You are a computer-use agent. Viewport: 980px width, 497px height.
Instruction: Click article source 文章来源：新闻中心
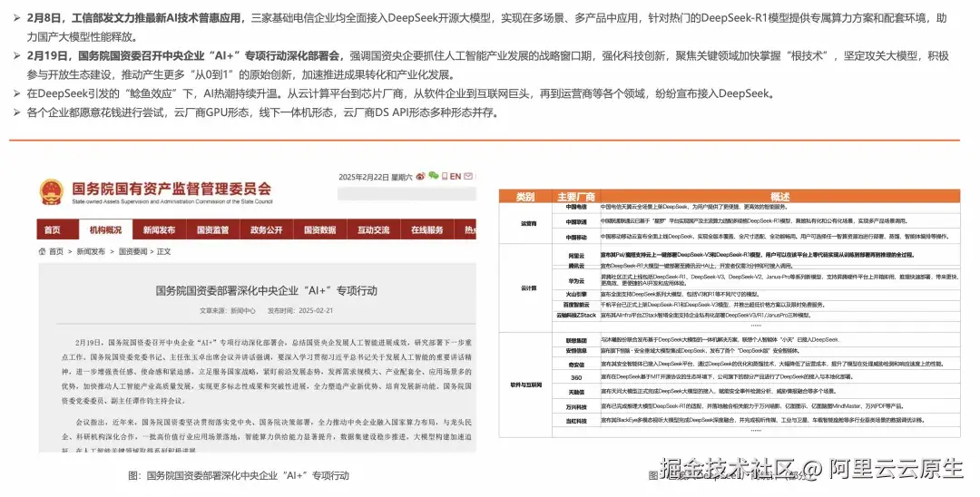228,310
